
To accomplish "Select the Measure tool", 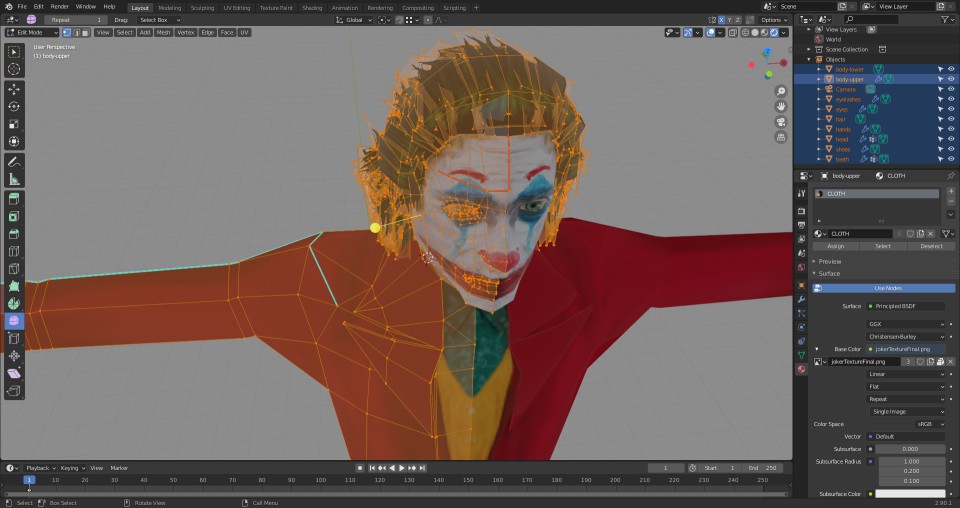I will coord(13,179).
